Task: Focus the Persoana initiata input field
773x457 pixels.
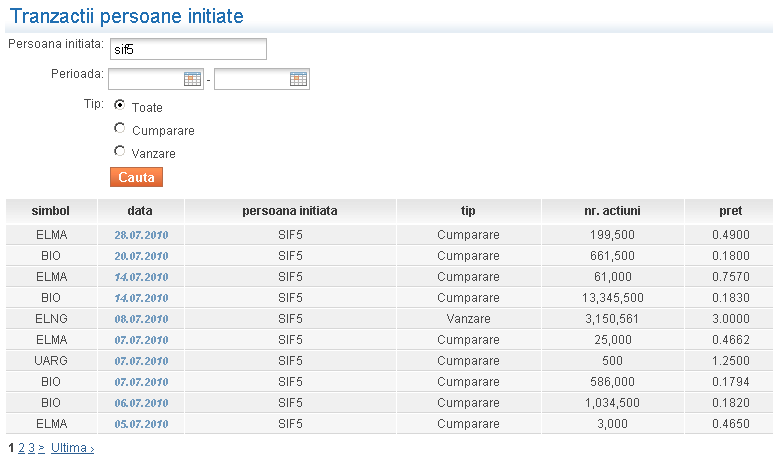Action: [188, 49]
